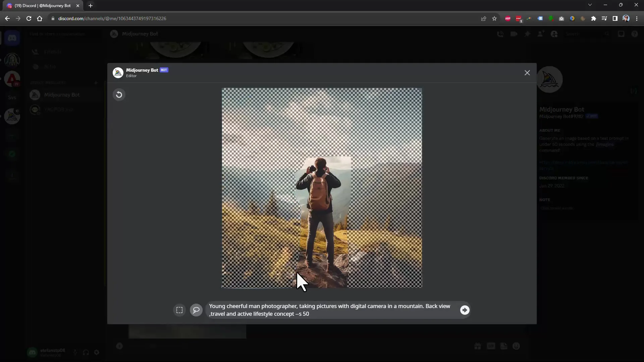The image size is (644, 362).
Task: Open the emoji picker
Action: 516,346
